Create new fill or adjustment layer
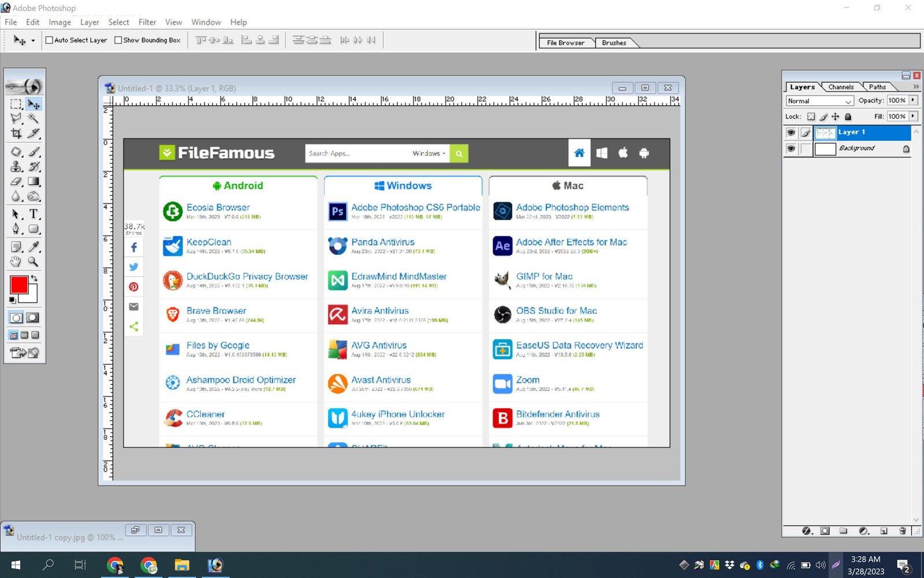Image resolution: width=924 pixels, height=578 pixels. click(864, 531)
